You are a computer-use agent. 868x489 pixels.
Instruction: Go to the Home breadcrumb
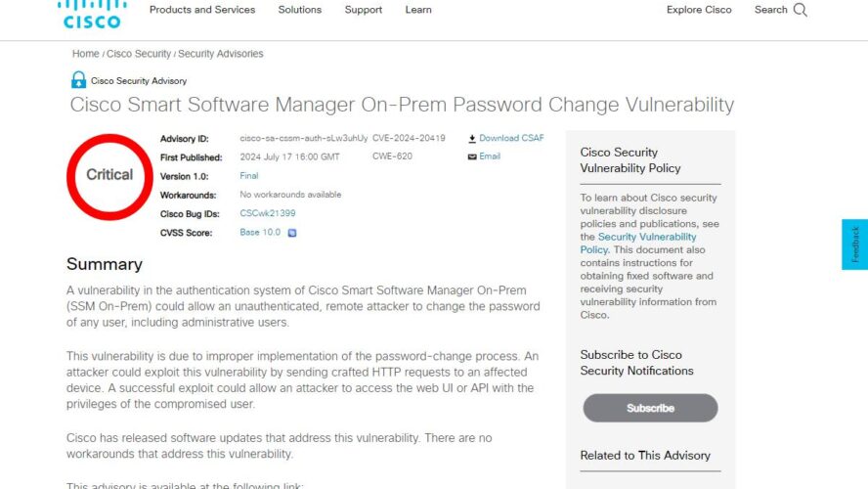[85, 54]
